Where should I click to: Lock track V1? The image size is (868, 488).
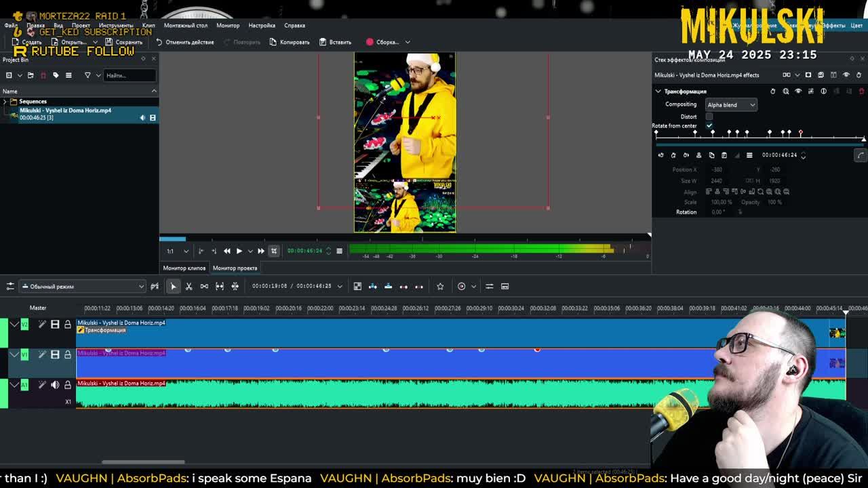click(x=67, y=354)
